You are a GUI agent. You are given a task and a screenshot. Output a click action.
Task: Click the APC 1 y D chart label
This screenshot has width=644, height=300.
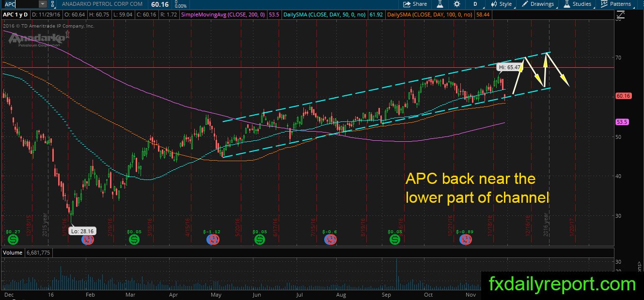[x=15, y=15]
